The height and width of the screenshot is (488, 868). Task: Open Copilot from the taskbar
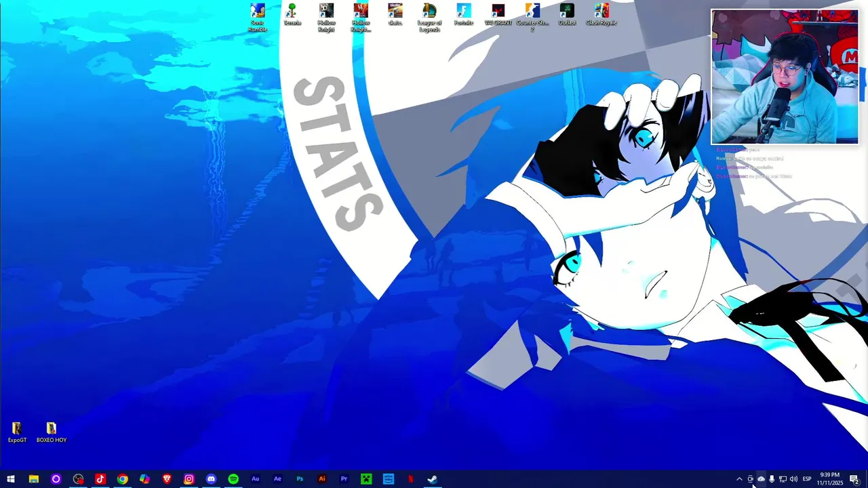tap(144, 479)
